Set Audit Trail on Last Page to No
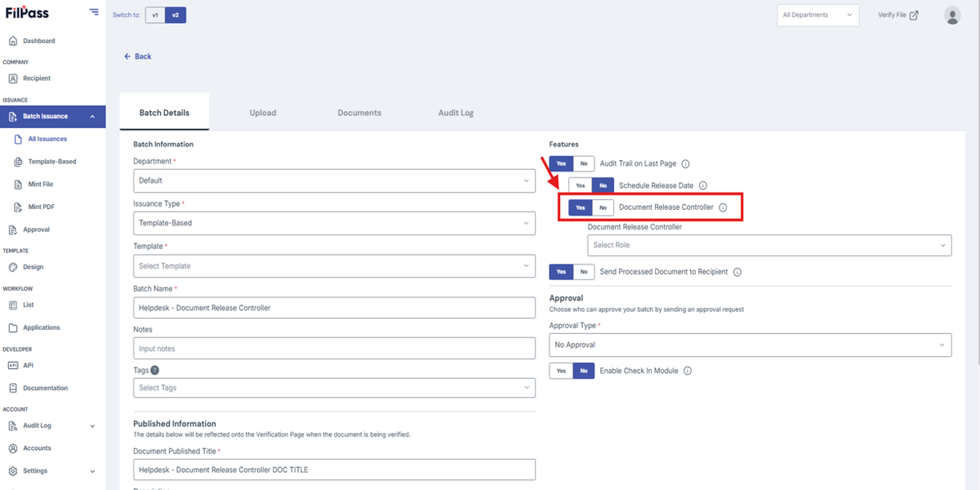The width and height of the screenshot is (980, 490). (x=584, y=163)
